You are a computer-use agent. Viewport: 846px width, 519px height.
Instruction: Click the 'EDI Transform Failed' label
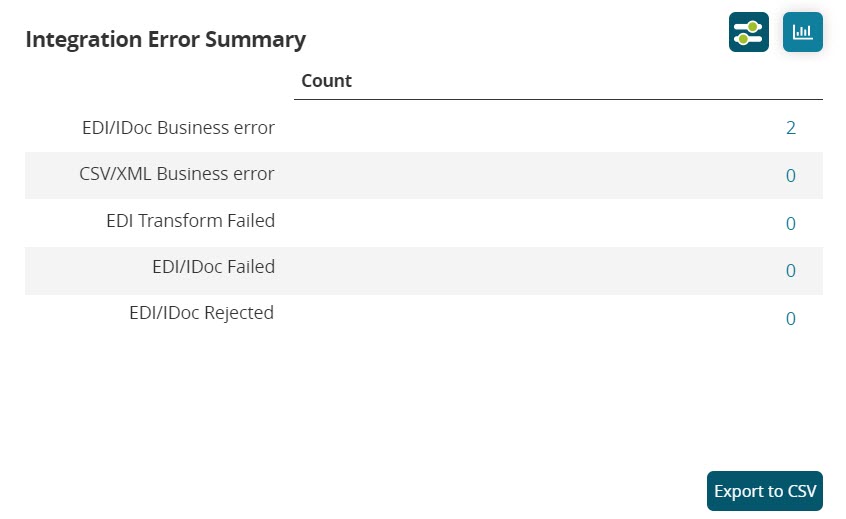(190, 221)
